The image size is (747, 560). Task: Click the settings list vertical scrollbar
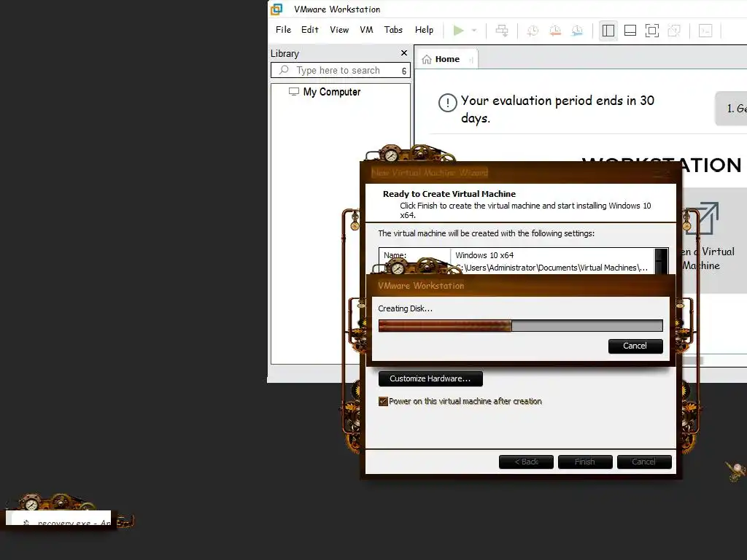click(x=661, y=261)
